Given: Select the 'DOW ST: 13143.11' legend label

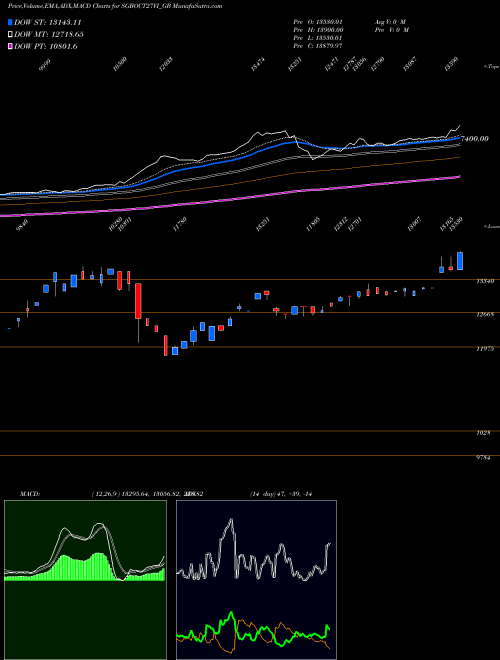Looking at the screenshot, I should [x=48, y=22].
